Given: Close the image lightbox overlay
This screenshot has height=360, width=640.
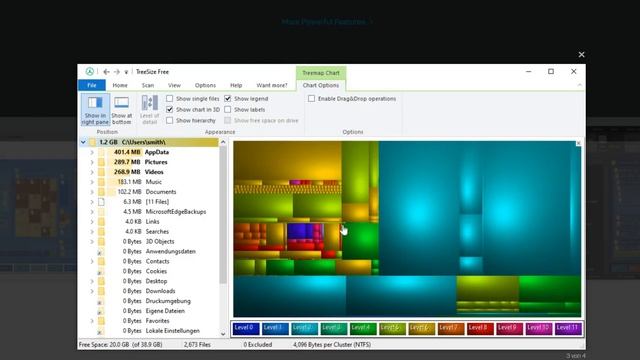Looking at the screenshot, I should click(x=581, y=54).
